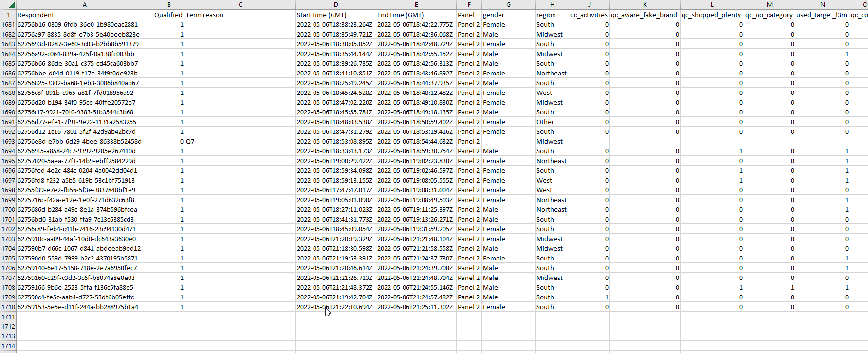The height and width of the screenshot is (353, 868).
Task: Select the region cell containing 'Other'
Action: pyautogui.click(x=552, y=122)
